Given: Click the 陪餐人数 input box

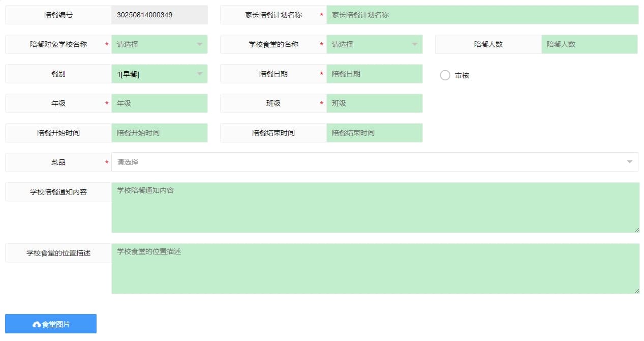Looking at the screenshot, I should pyautogui.click(x=590, y=44).
